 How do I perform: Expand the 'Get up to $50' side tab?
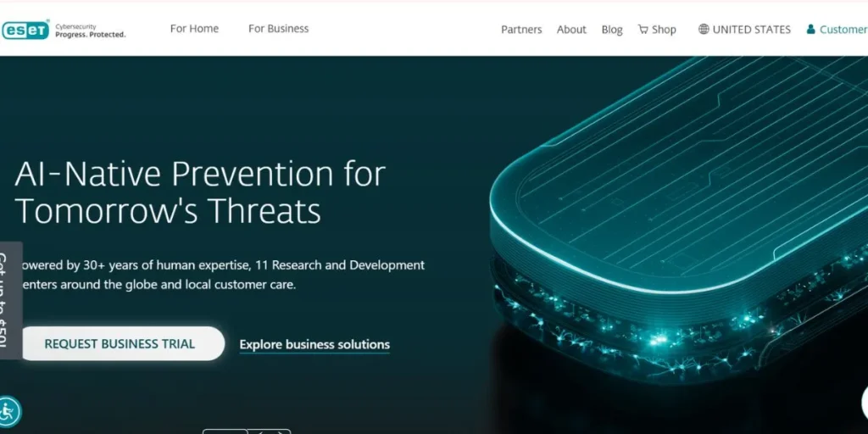pos(7,300)
